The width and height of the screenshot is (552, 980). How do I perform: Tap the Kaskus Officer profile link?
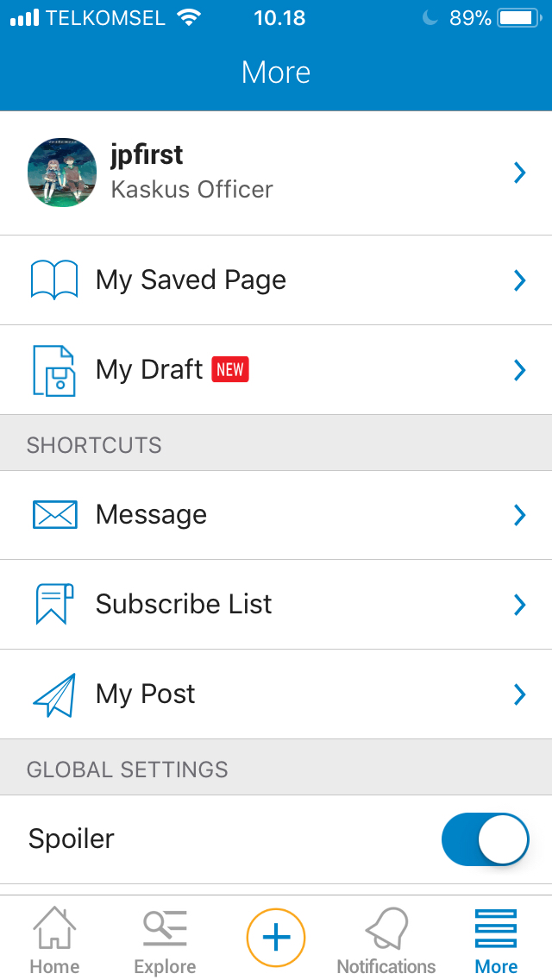191,189
